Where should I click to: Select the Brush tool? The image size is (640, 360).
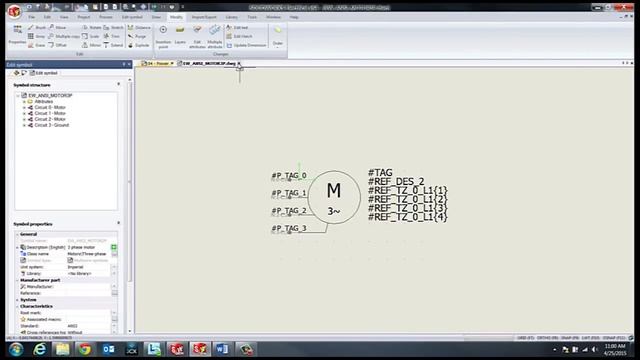(37, 27)
